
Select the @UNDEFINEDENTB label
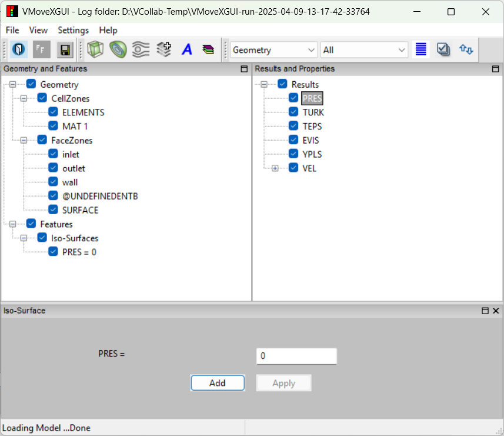click(100, 196)
